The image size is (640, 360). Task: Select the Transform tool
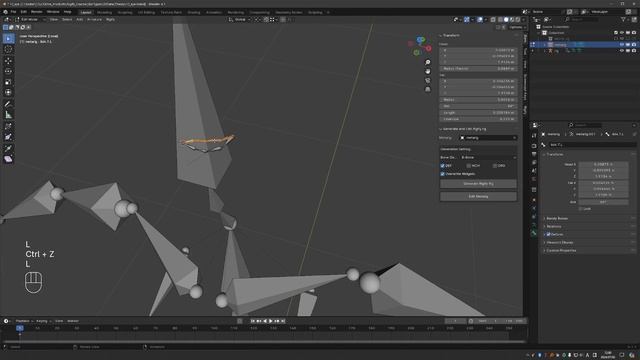(x=8, y=93)
